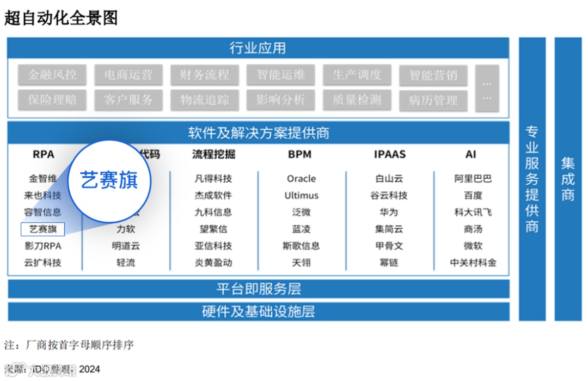
Task: Select 杰成软件 under 流程挖掘
Action: (x=213, y=196)
